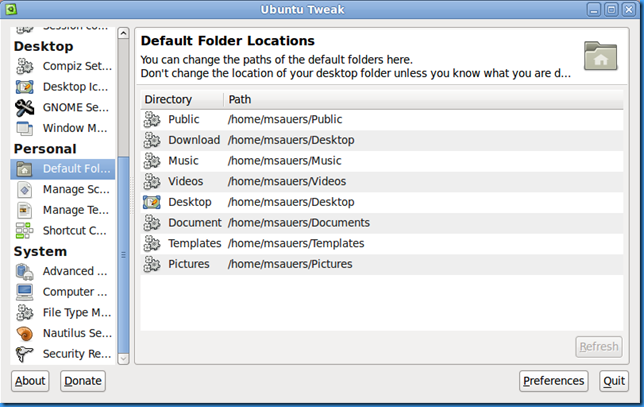Click the Desktop Icon Settings icon in sidebar

[25, 87]
